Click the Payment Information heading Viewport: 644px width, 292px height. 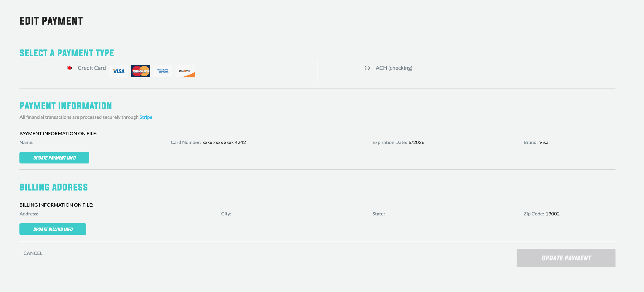point(66,106)
